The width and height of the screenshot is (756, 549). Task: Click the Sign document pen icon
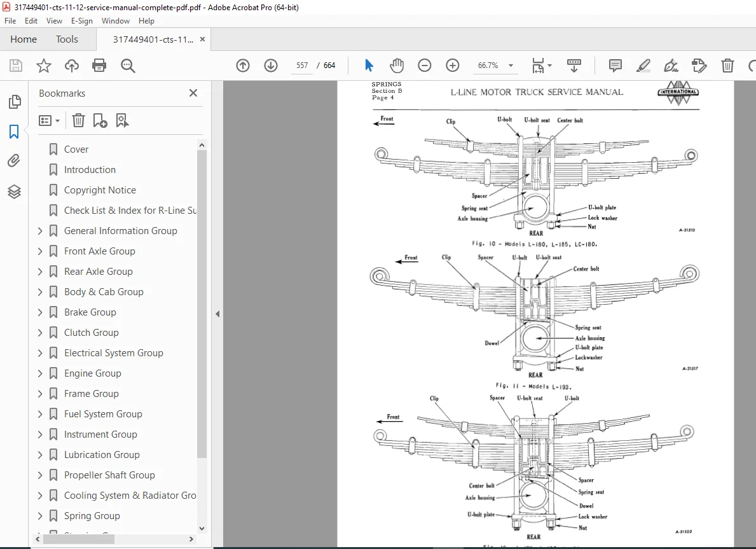671,65
